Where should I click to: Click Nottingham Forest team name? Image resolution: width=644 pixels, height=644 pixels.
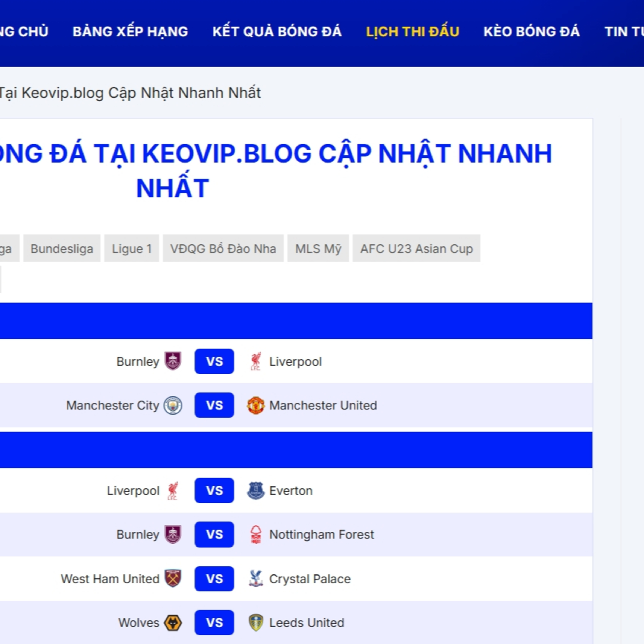(x=321, y=535)
